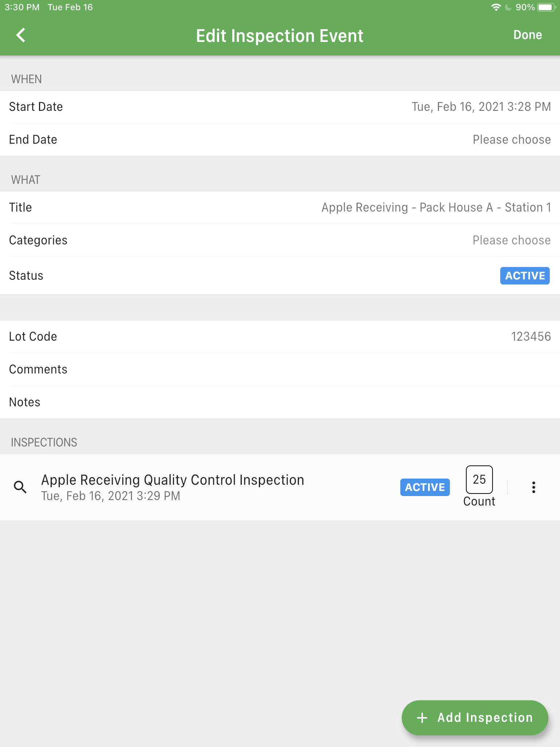Viewport: 560px width, 747px height.
Task: Tap the back arrow icon
Action: click(21, 35)
